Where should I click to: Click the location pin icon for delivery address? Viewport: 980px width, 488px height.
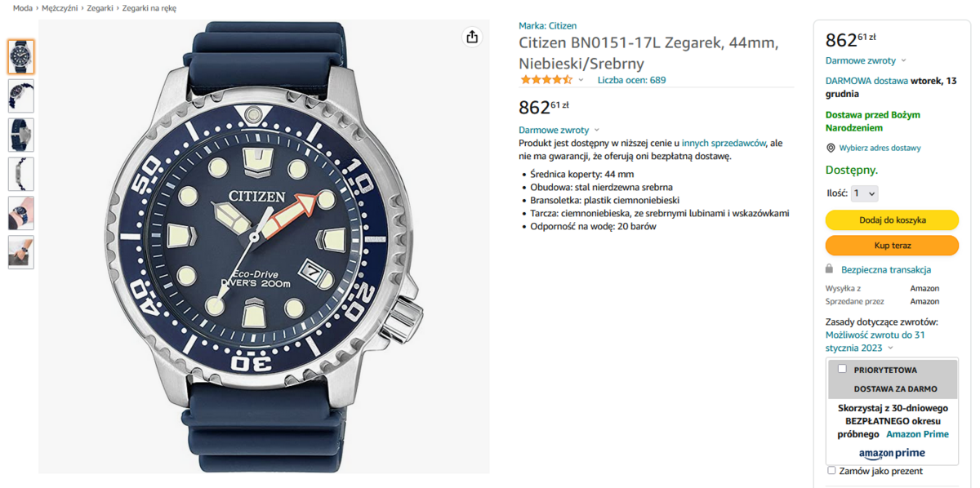pos(831,148)
